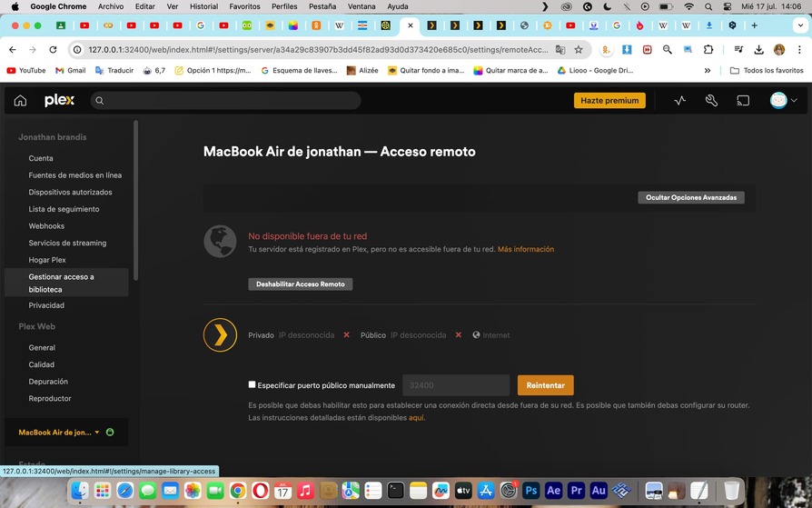
Task: Click the Chrome profile avatar
Action: (779, 50)
